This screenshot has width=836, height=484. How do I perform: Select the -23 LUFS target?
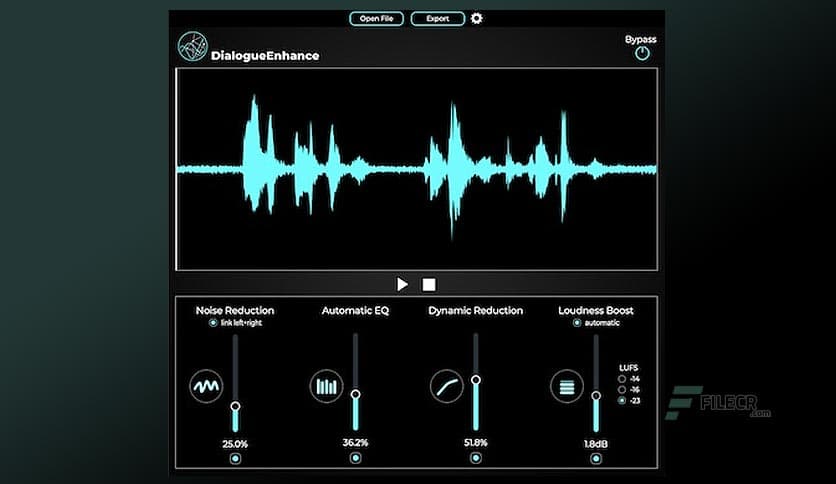coord(622,400)
